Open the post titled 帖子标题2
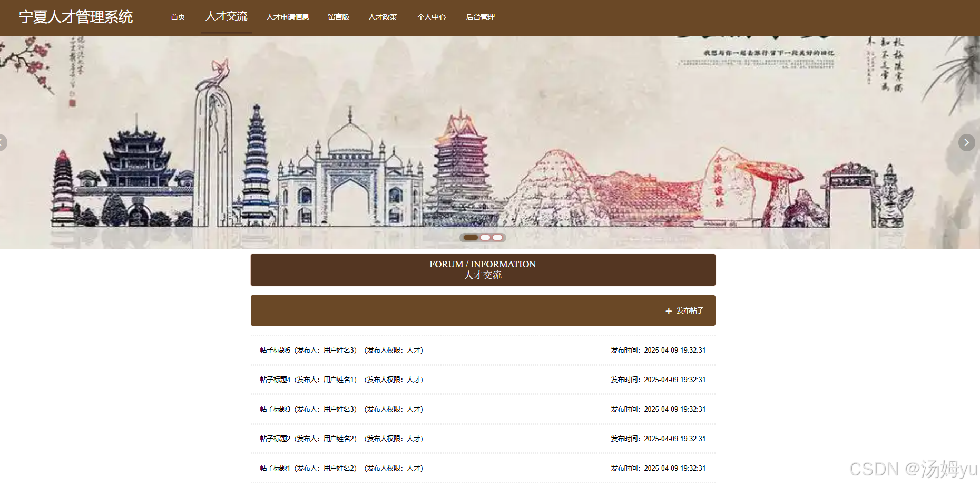The width and height of the screenshot is (980, 486). click(x=275, y=439)
